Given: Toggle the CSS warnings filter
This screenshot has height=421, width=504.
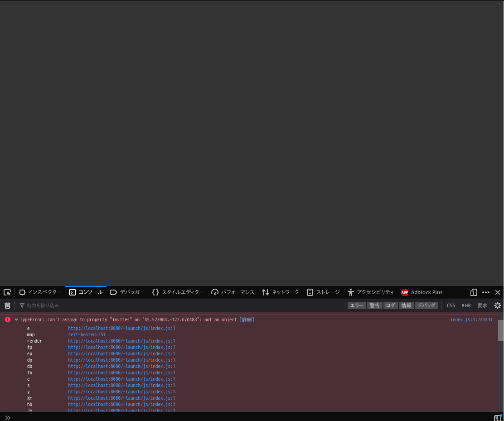Looking at the screenshot, I should pyautogui.click(x=451, y=305).
